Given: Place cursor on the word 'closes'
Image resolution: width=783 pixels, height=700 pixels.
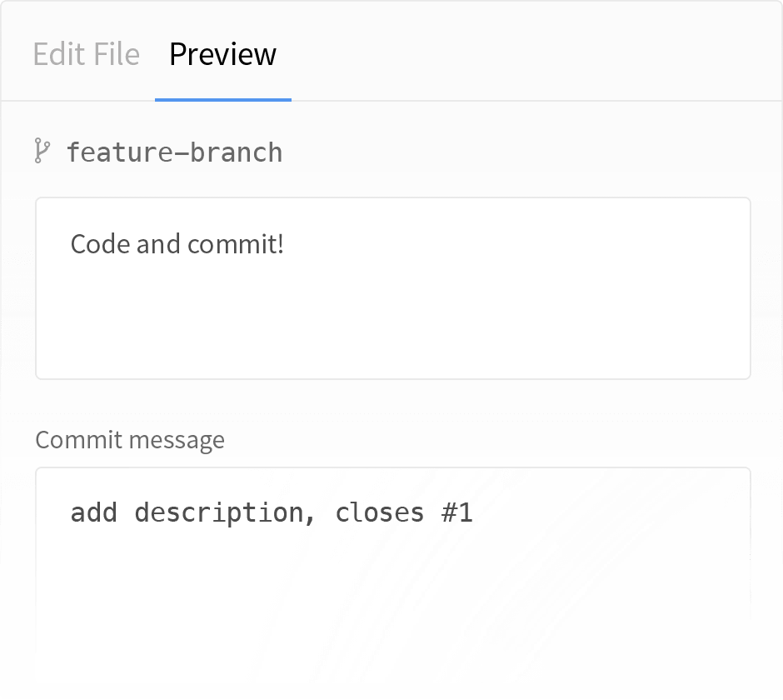Looking at the screenshot, I should pyautogui.click(x=380, y=513).
